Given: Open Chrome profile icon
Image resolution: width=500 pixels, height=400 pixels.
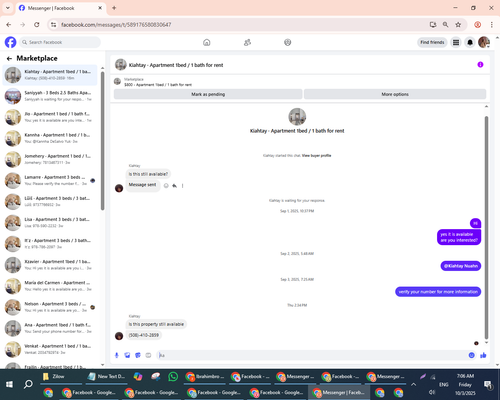Looking at the screenshot, I should coord(477,25).
